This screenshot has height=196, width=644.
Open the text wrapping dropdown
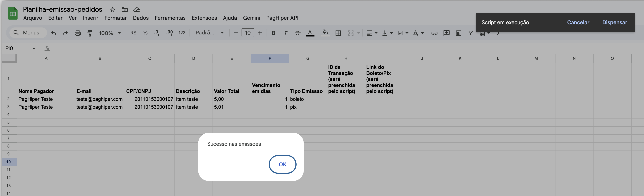403,33
